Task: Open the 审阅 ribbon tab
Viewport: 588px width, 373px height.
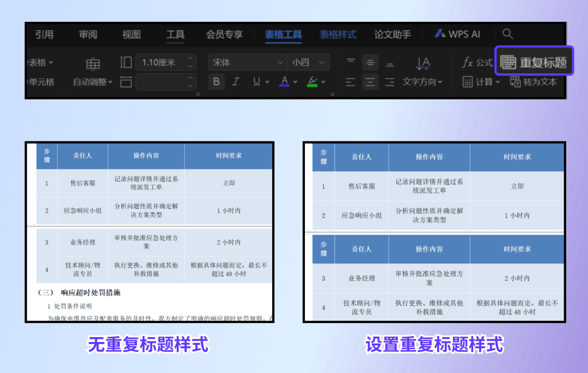Action: [88, 34]
